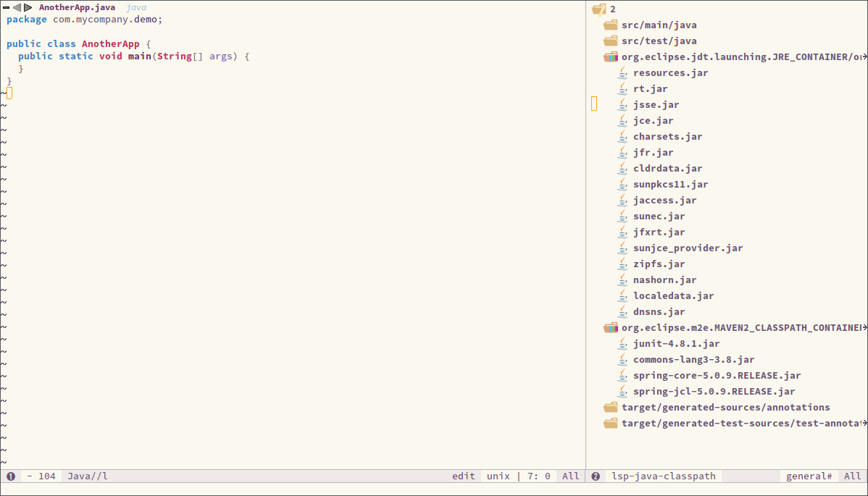Image resolution: width=868 pixels, height=496 pixels.
Task: Click the jar icon beside resources.jar
Action: 623,72
